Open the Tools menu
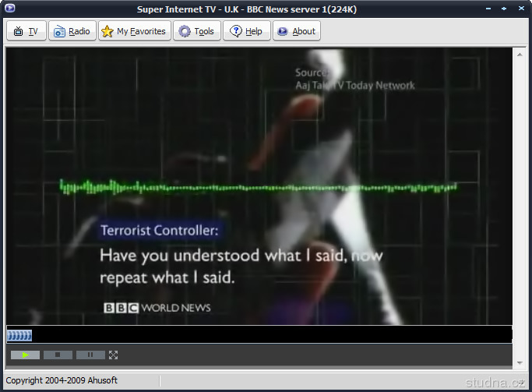Viewport: 532px width, 392px height. tap(196, 31)
